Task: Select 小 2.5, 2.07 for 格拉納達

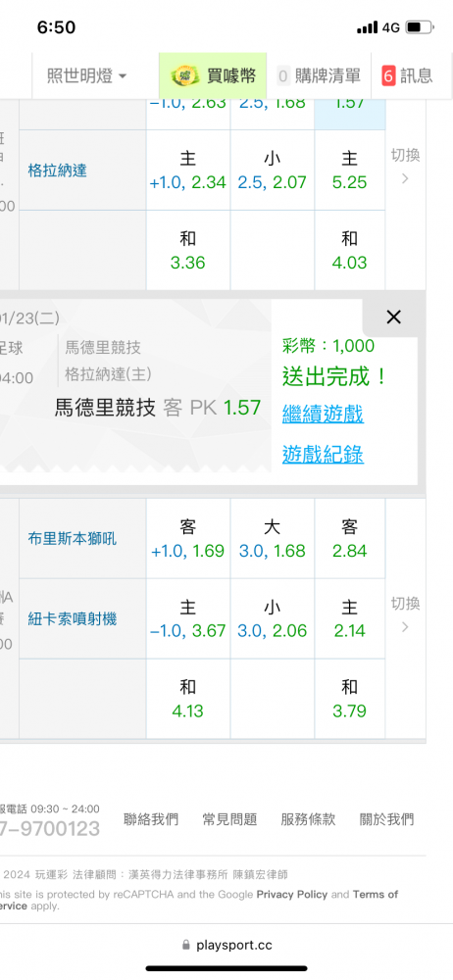Action: click(273, 170)
